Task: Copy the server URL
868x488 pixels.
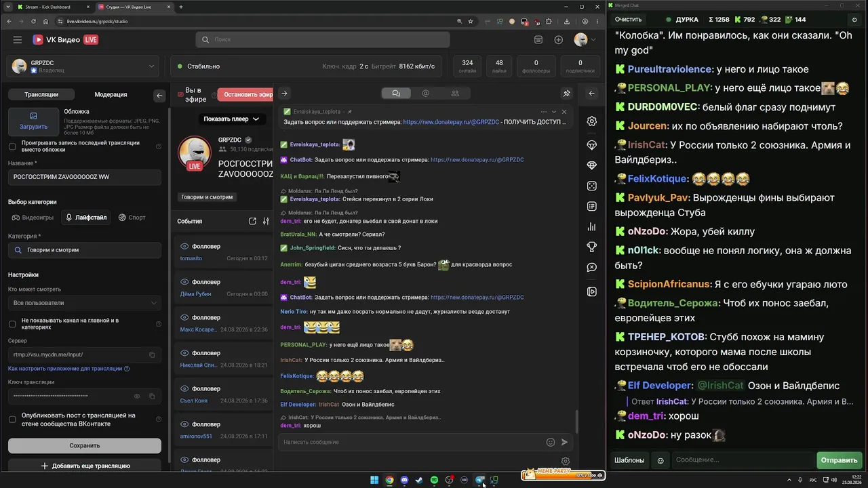Action: tap(152, 354)
